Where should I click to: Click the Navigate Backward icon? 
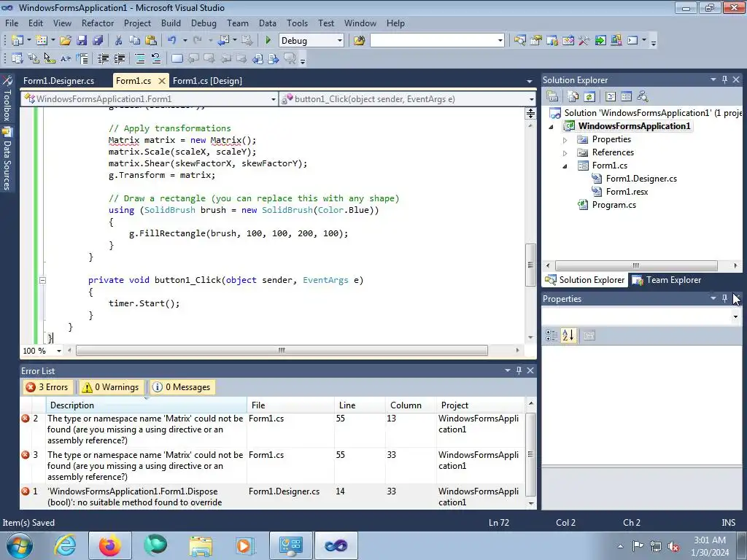(223, 41)
